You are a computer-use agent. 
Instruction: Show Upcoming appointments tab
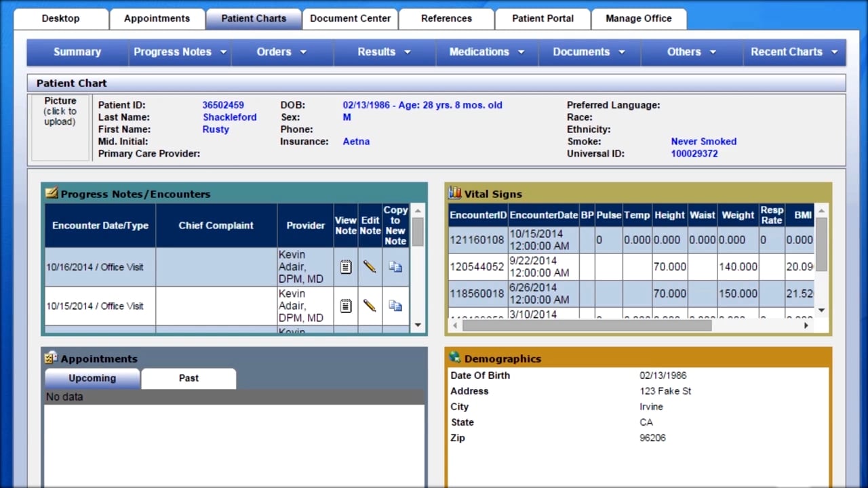(x=92, y=378)
